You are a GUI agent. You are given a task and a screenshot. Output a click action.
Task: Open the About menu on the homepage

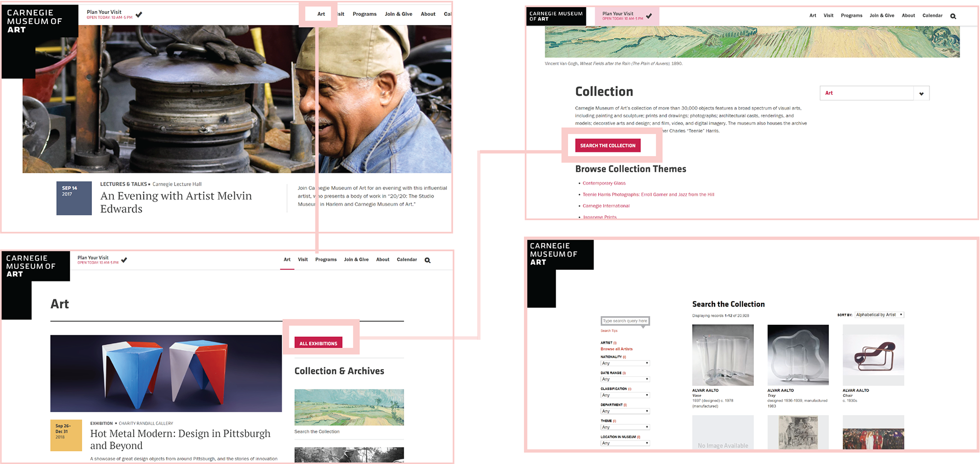pyautogui.click(x=428, y=14)
